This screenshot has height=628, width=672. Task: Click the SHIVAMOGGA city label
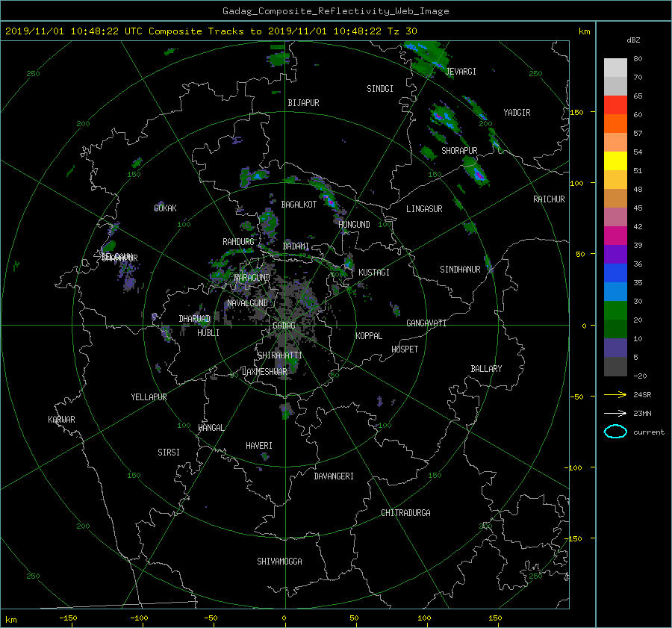pyautogui.click(x=279, y=562)
